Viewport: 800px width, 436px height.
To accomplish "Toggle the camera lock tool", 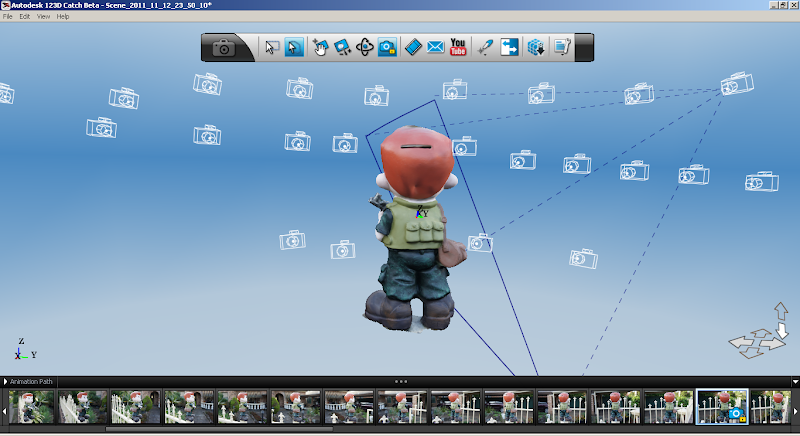I will click(x=388, y=47).
